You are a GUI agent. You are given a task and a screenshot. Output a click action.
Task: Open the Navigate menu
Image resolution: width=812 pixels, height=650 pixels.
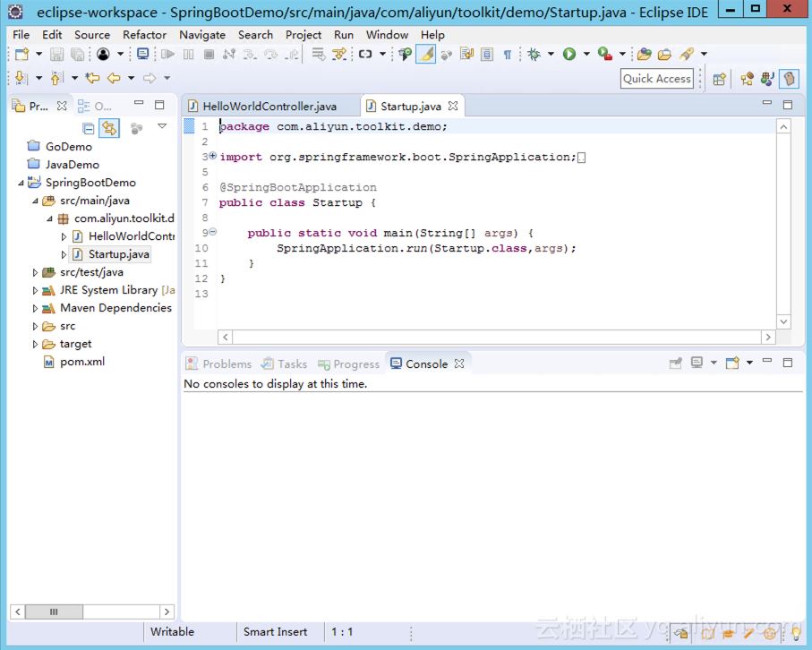202,35
